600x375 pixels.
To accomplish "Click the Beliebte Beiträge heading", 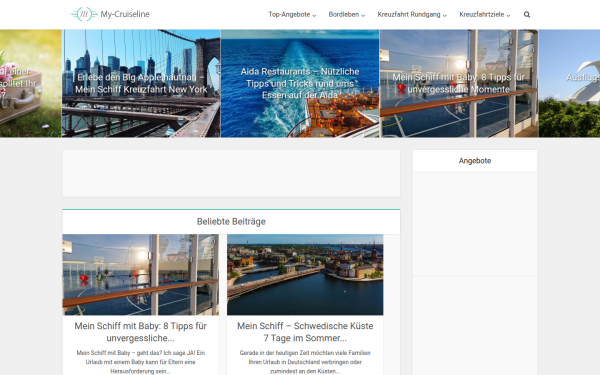I will [231, 222].
